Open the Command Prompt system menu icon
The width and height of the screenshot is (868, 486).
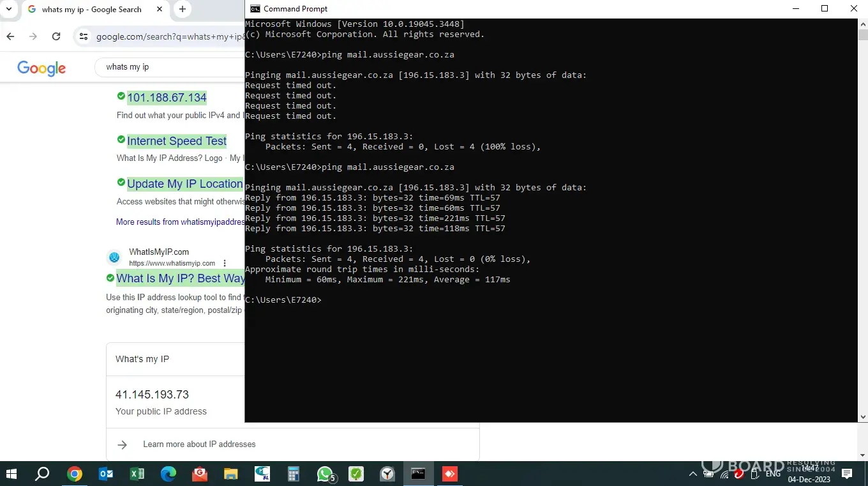pyautogui.click(x=255, y=9)
